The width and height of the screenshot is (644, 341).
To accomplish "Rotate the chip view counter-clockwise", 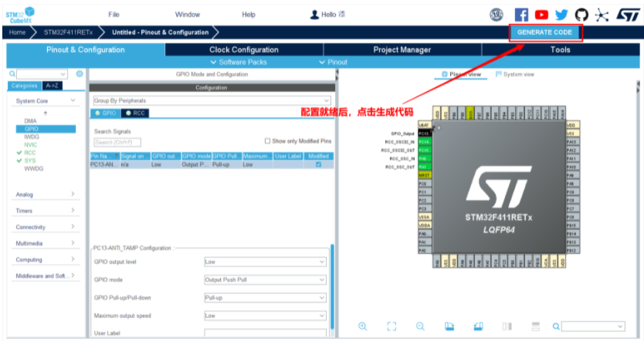I will point(478,326).
